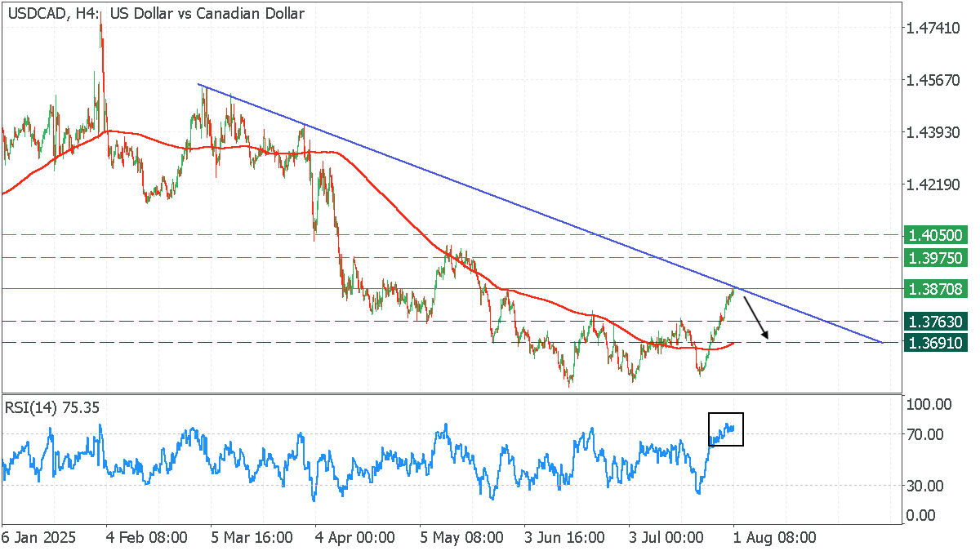This screenshot has height=551, width=980.
Task: Select the blue descending trendline
Action: (x=539, y=213)
